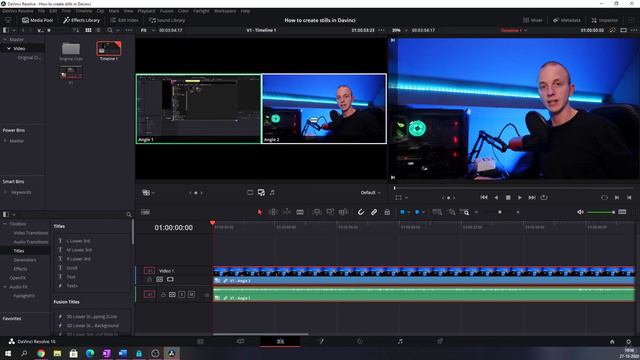Toggle Linked Selection chain icon
Image resolution: width=640 pixels, height=360 pixels.
(374, 212)
